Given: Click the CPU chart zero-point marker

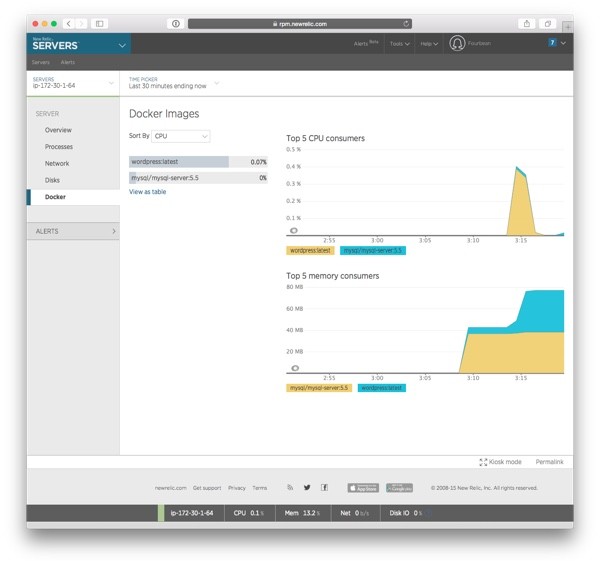Looking at the screenshot, I should (293, 230).
